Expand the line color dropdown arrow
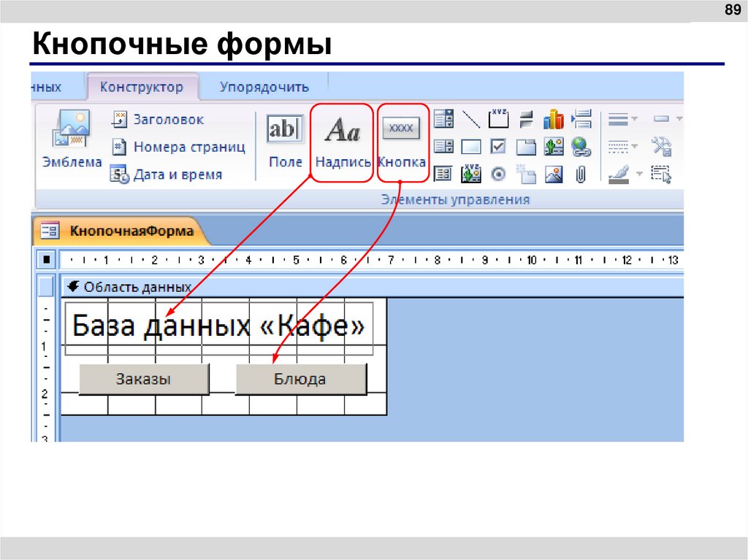 click(x=639, y=173)
